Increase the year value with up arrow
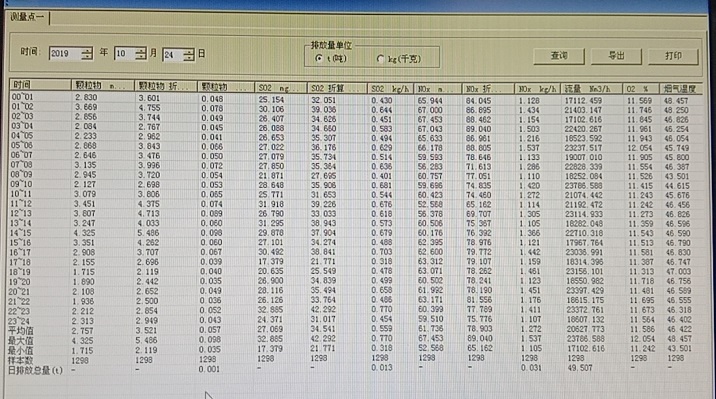 tap(86, 50)
